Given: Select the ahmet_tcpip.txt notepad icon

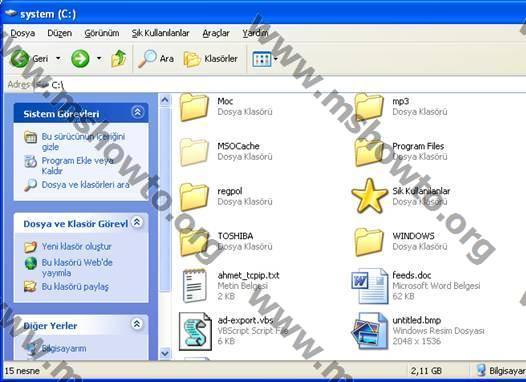Looking at the screenshot, I should click(194, 286).
